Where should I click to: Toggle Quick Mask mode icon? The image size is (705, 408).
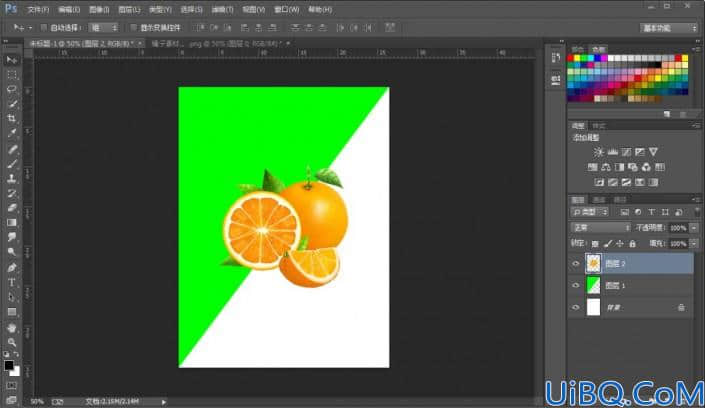pos(12,386)
